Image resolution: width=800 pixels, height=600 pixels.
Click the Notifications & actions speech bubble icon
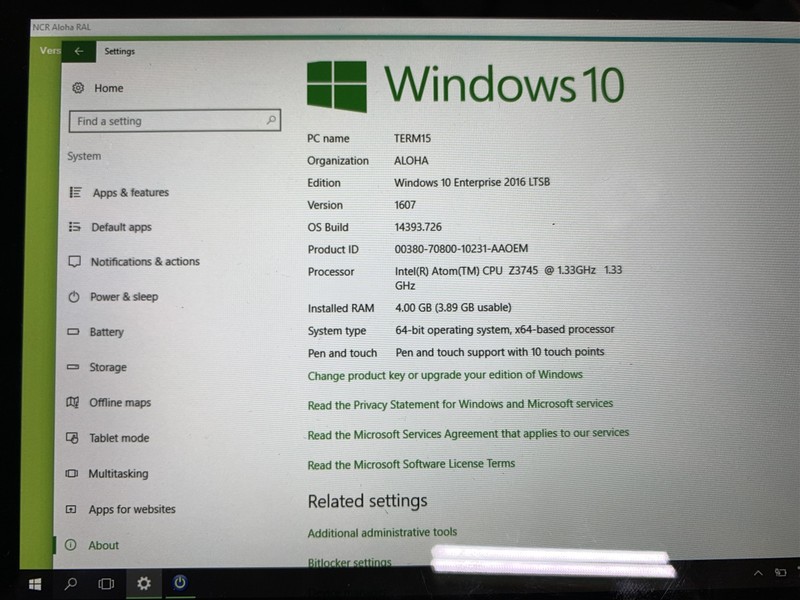(74, 261)
